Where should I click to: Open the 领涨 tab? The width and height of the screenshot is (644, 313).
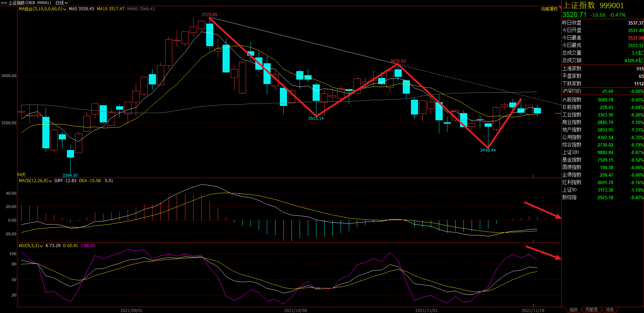pyautogui.click(x=610, y=310)
